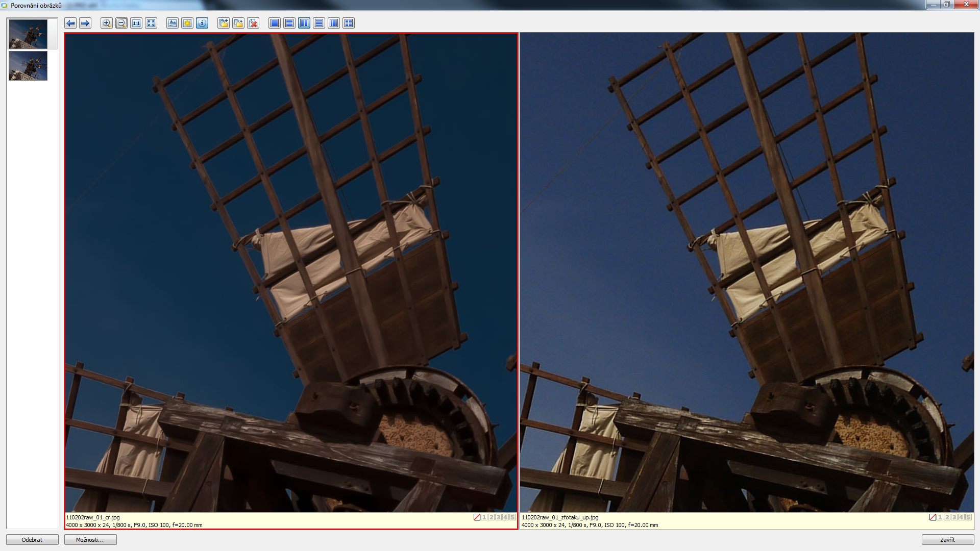Click move image to folder icon
Image resolution: width=980 pixels, height=551 pixels.
(238, 23)
